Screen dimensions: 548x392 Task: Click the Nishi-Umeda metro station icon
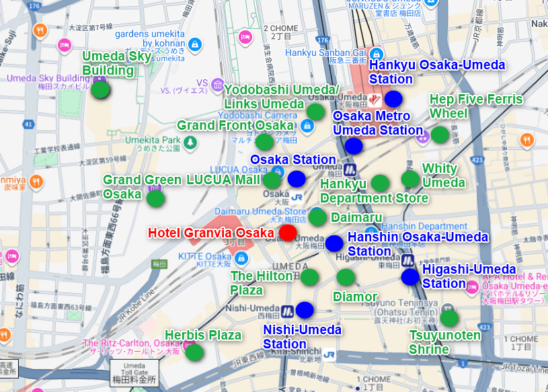[x=288, y=311]
